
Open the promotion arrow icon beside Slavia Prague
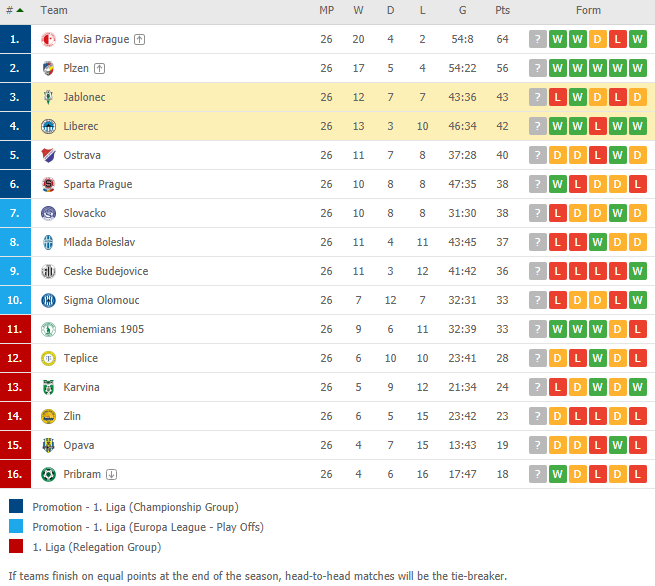click(x=140, y=39)
